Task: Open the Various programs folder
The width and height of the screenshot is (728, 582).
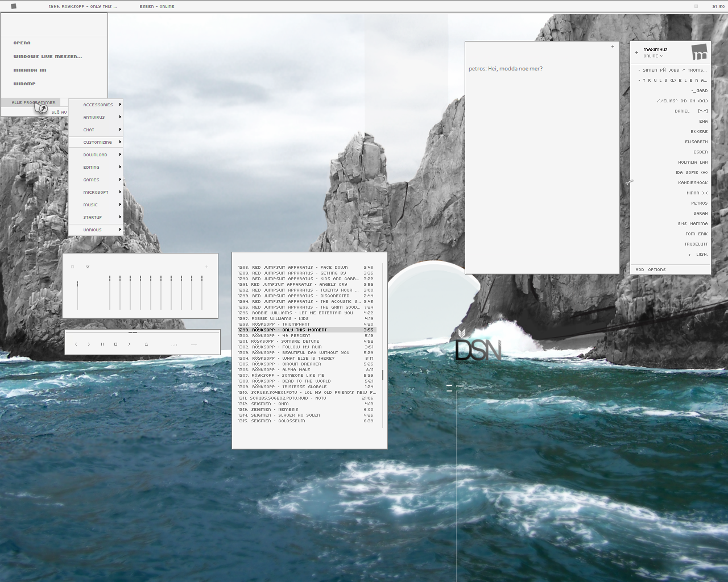Action: tap(96, 230)
